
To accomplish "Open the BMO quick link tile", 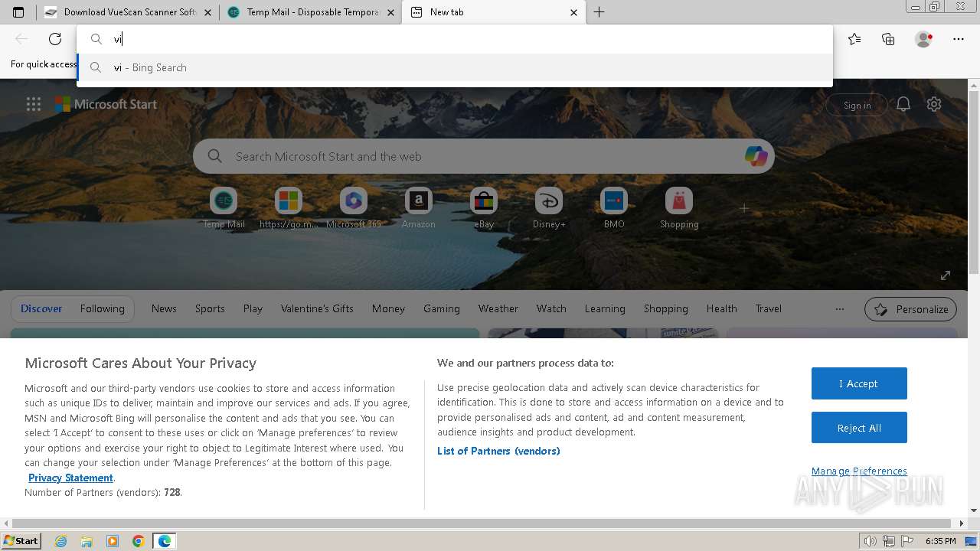I will [x=614, y=208].
